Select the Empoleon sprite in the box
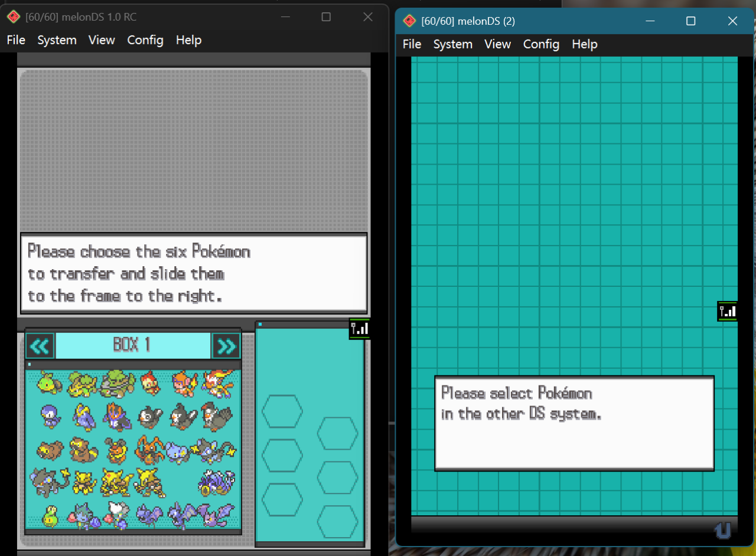The width and height of the screenshot is (756, 556). [x=116, y=417]
